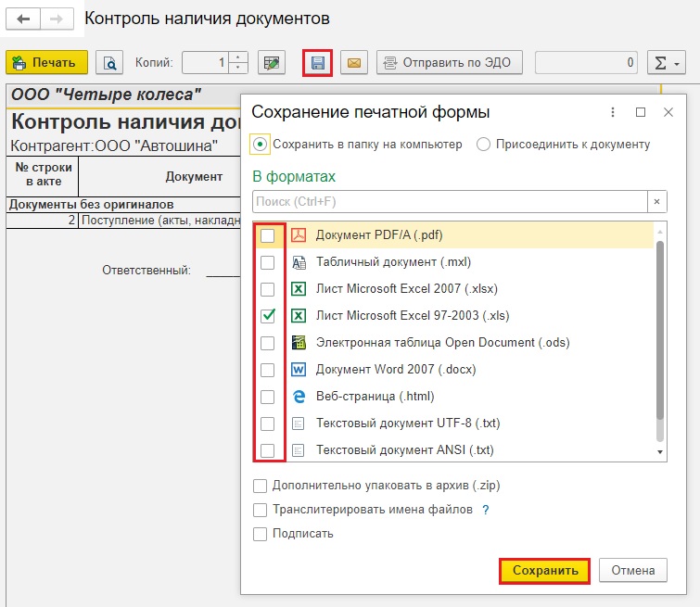The image size is (700, 607).
Task: Clear search field with the × icon
Action: click(x=656, y=201)
